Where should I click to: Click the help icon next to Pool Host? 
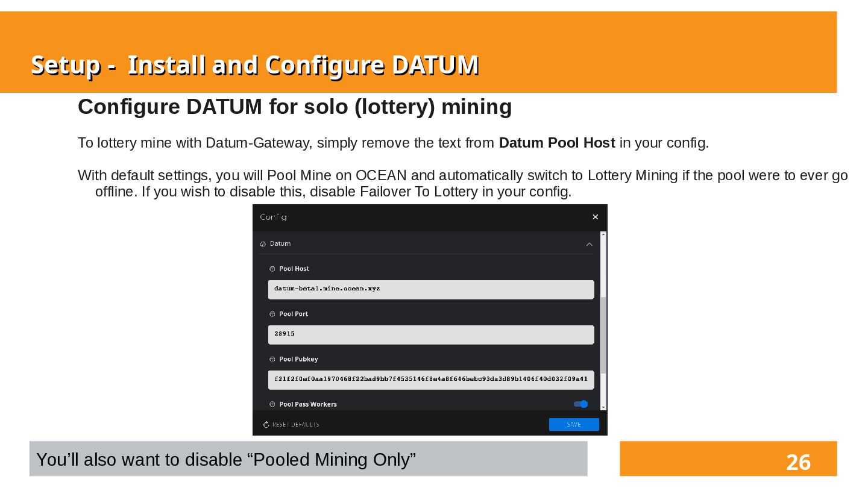pos(272,269)
